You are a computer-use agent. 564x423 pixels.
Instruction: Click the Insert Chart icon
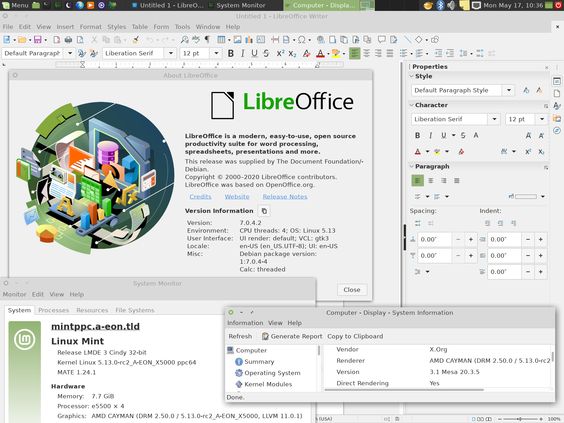(x=249, y=40)
